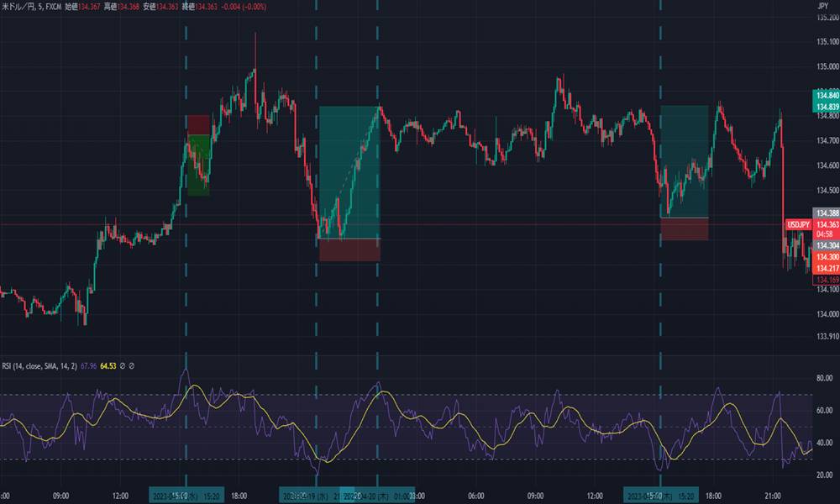Click the purple 67.96 RSI value

coord(87,365)
